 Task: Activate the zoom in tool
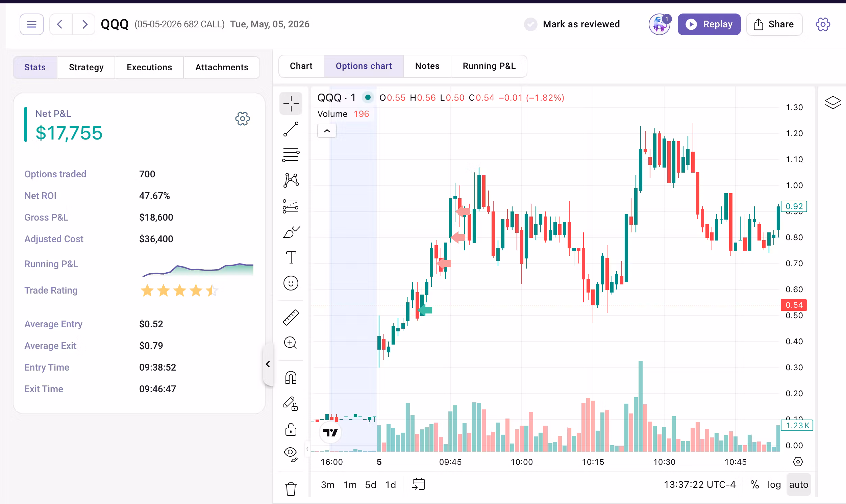pos(291,343)
